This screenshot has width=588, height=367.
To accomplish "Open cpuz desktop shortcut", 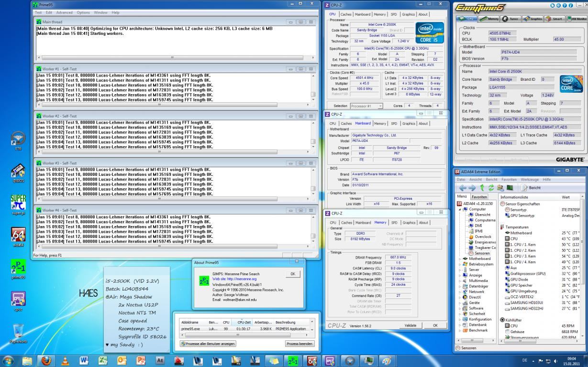I will tap(18, 301).
